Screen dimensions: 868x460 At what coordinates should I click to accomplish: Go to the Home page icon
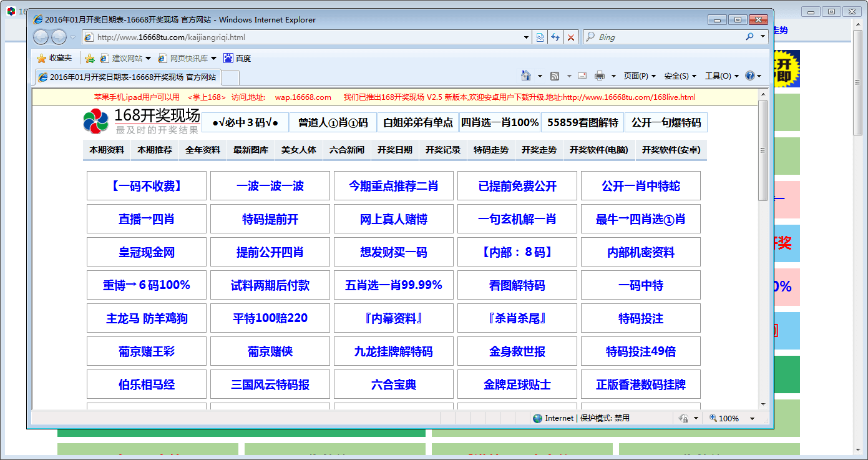[526, 76]
